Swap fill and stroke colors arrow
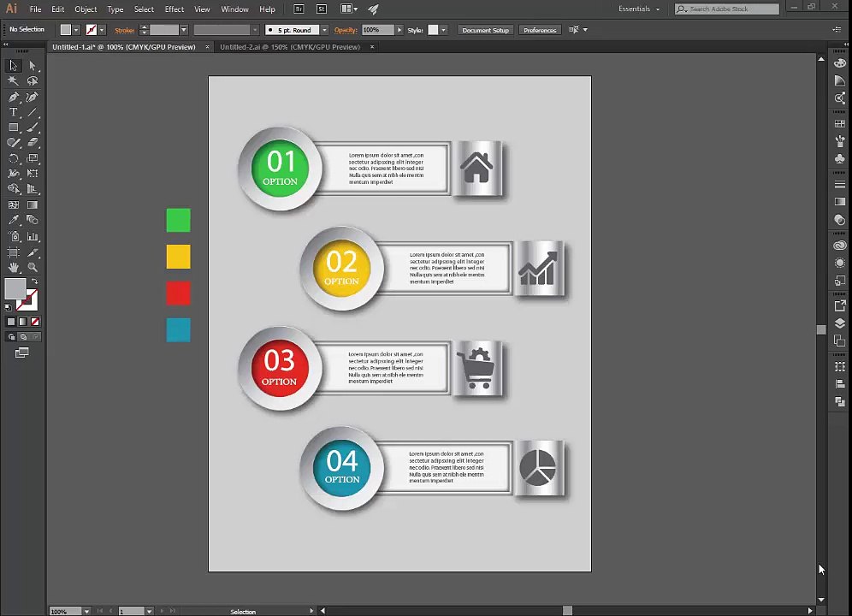The width and height of the screenshot is (852, 616). [35, 281]
